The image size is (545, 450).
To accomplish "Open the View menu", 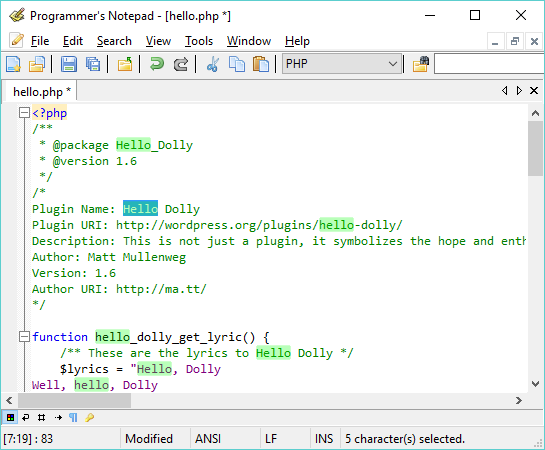I will click(x=158, y=41).
